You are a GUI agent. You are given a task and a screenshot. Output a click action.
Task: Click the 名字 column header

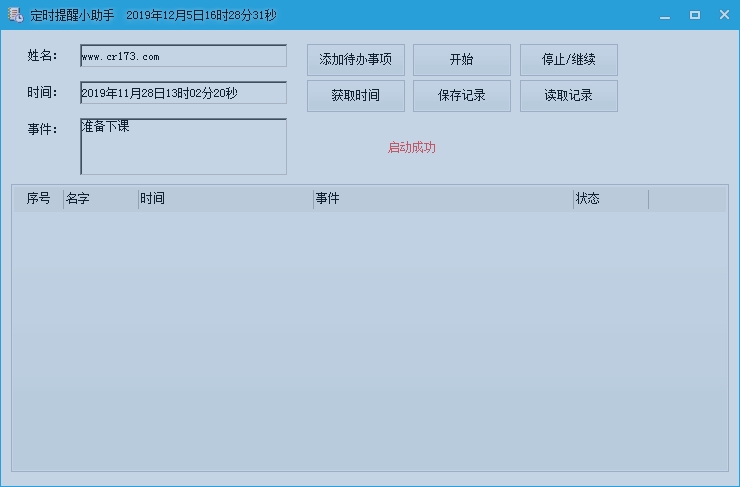pyautogui.click(x=100, y=199)
